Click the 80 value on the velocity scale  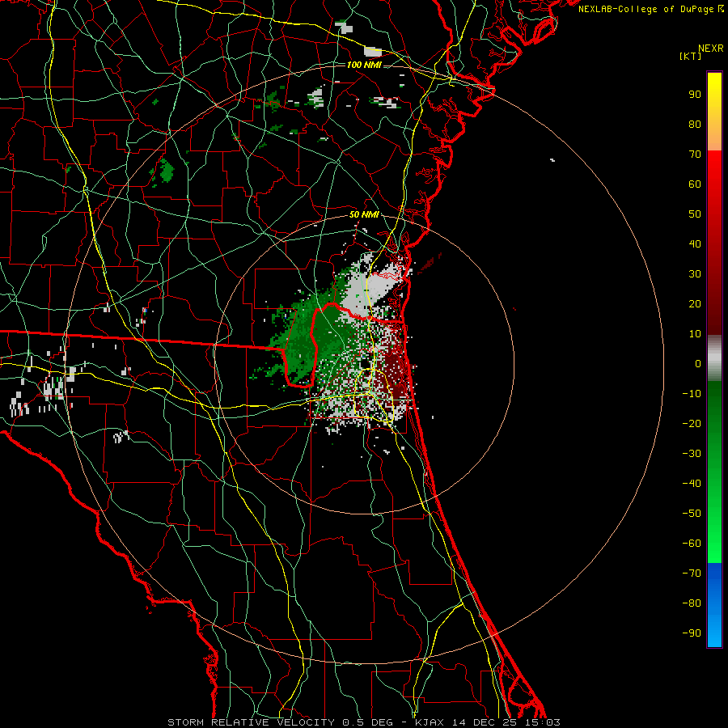695,125
